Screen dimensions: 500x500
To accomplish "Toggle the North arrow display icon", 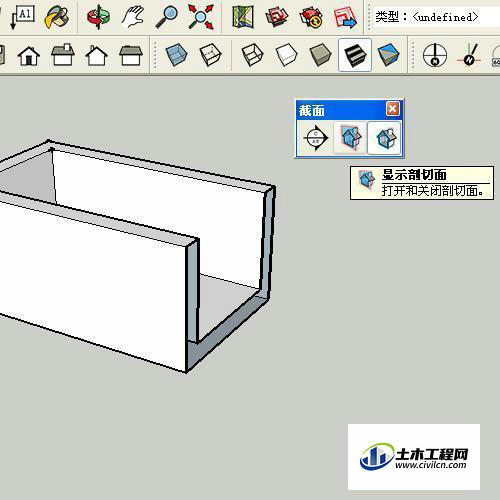I will click(435, 55).
